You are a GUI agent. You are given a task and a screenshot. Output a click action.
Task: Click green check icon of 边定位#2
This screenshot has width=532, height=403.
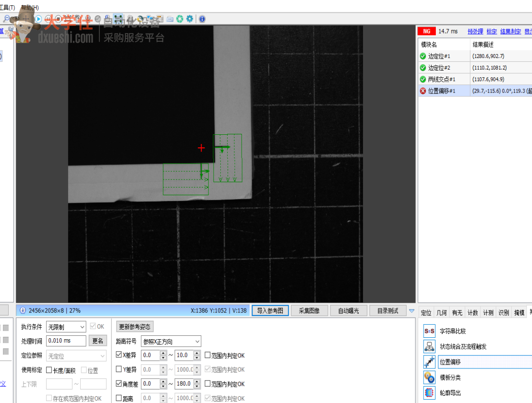[423, 68]
